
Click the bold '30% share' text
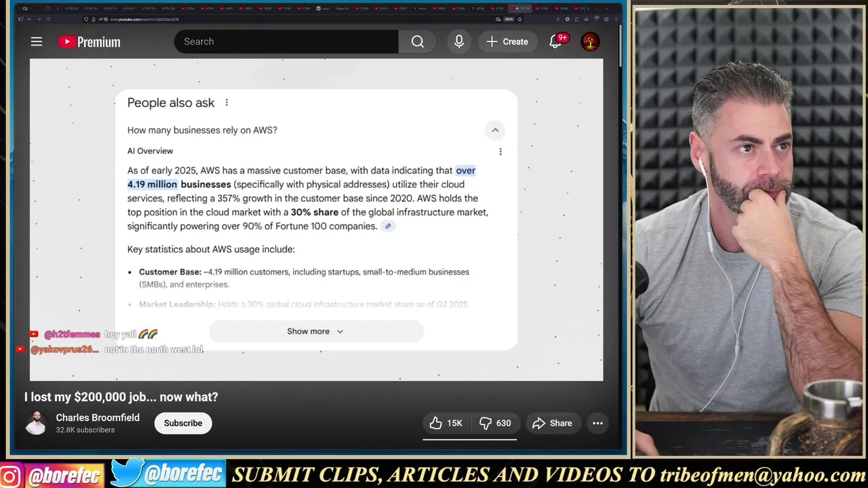315,212
